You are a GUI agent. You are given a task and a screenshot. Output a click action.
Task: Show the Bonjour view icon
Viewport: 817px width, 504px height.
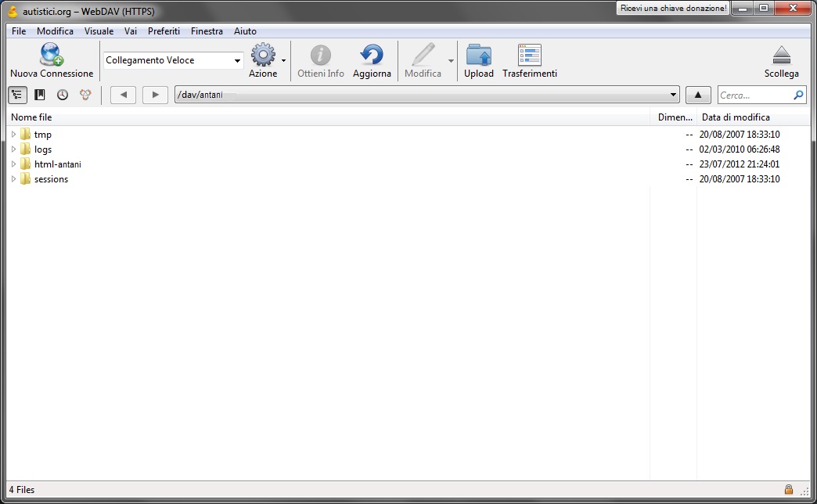point(85,95)
